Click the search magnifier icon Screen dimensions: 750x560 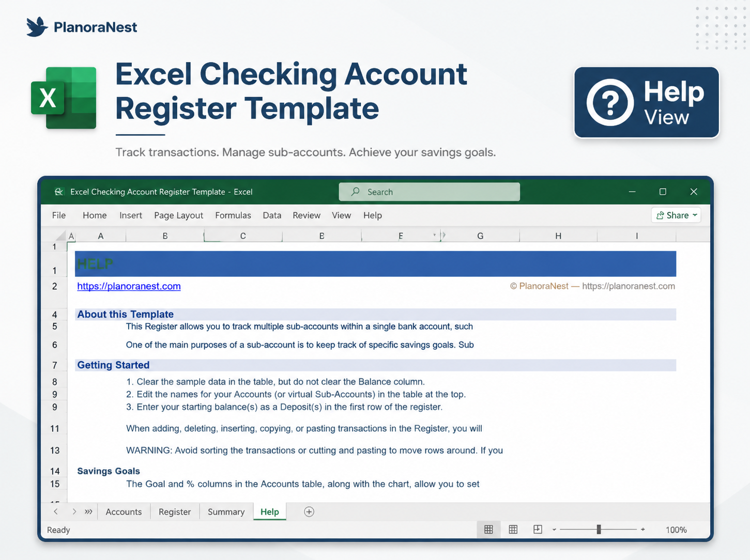pyautogui.click(x=356, y=192)
